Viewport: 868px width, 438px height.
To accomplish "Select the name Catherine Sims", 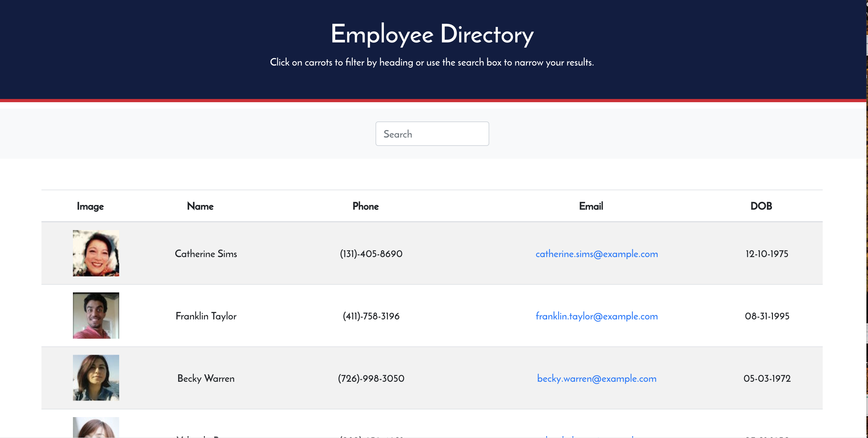I will click(206, 254).
